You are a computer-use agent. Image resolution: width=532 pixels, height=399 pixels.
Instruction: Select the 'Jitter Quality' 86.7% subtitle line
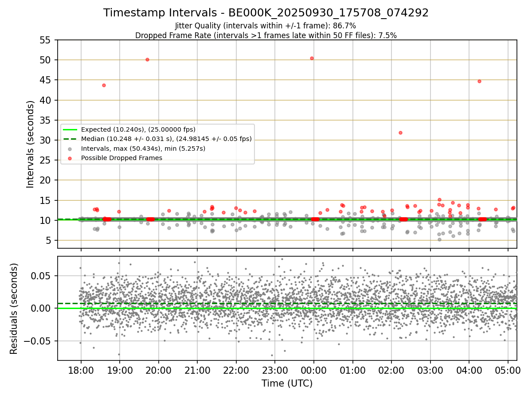266,26
